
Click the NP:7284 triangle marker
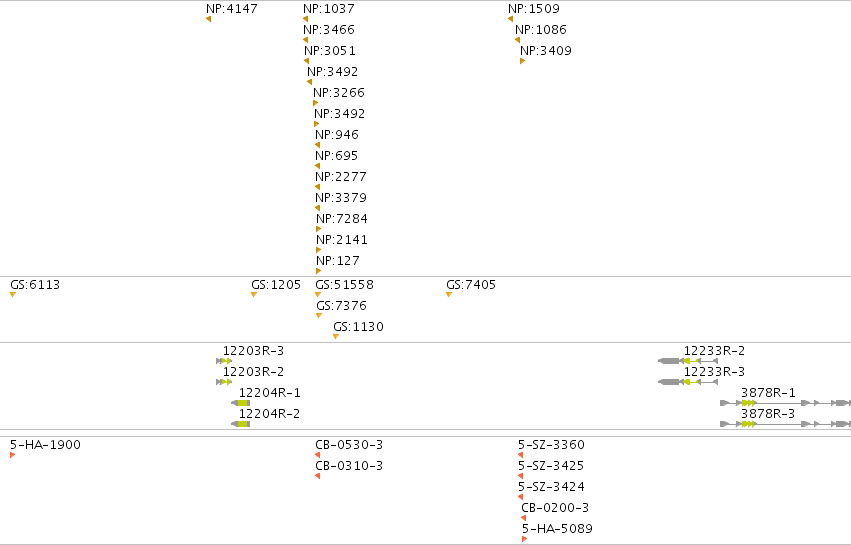coord(319,229)
